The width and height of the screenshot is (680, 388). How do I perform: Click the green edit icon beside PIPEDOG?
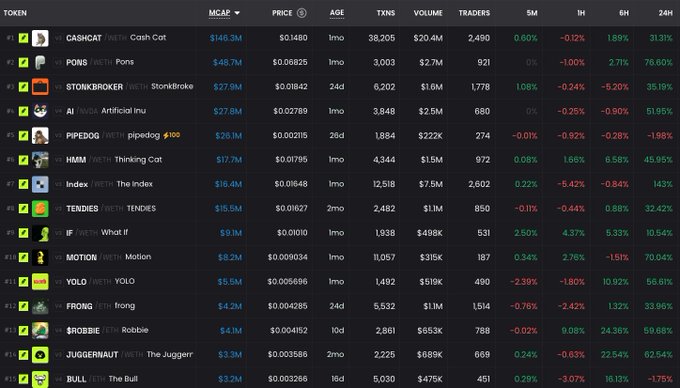[x=23, y=136]
